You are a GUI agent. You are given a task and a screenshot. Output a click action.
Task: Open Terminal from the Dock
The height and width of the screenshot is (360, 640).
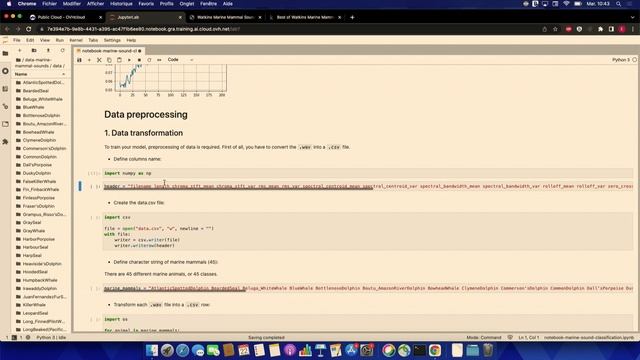click(420, 350)
